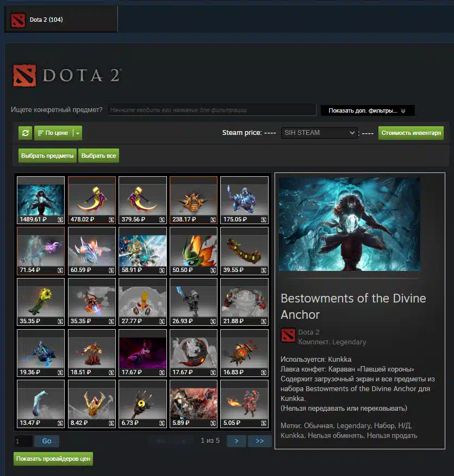Click the Go page button
The image size is (454, 476).
(x=46, y=441)
